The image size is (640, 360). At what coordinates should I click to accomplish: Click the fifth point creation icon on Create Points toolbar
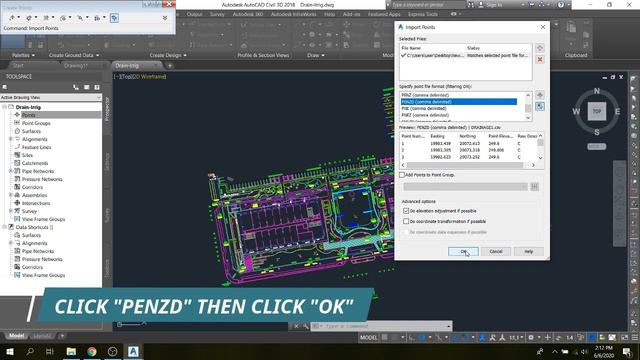(x=81, y=18)
